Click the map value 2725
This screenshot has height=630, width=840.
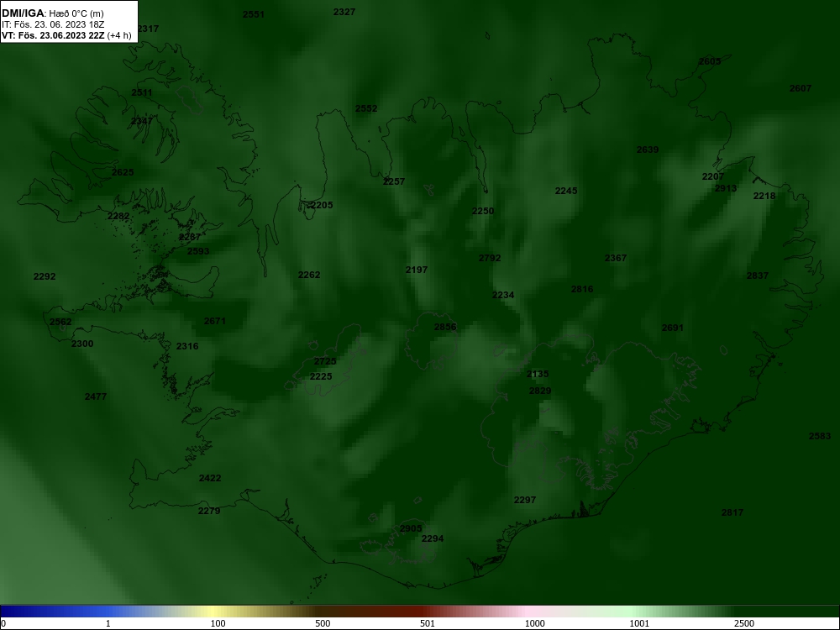pyautogui.click(x=325, y=361)
